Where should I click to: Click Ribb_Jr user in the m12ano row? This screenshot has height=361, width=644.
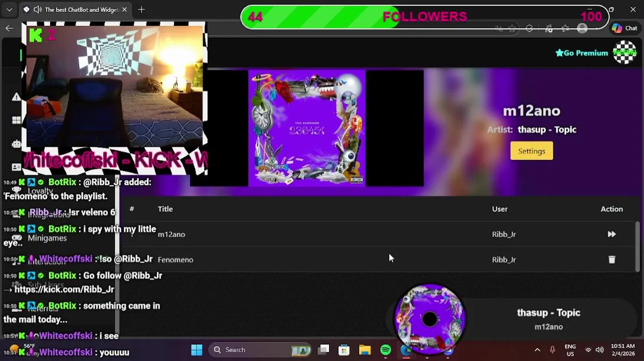[504, 234]
